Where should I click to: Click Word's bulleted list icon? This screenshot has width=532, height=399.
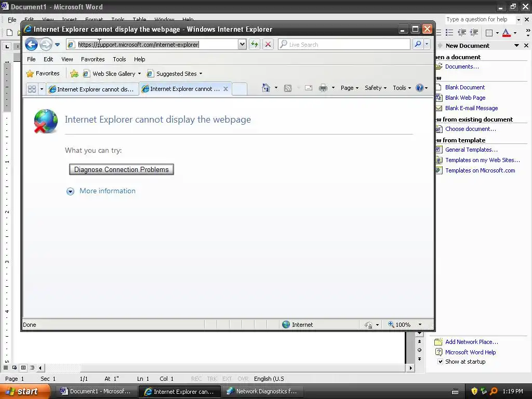[449, 33]
